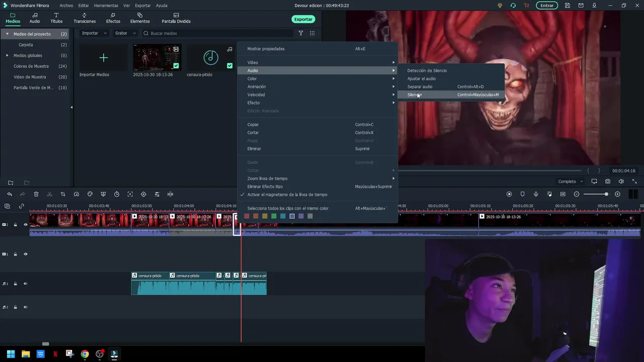Open Zoom línea de tiempo submenu
The height and width of the screenshot is (362, 644).
pyautogui.click(x=317, y=178)
